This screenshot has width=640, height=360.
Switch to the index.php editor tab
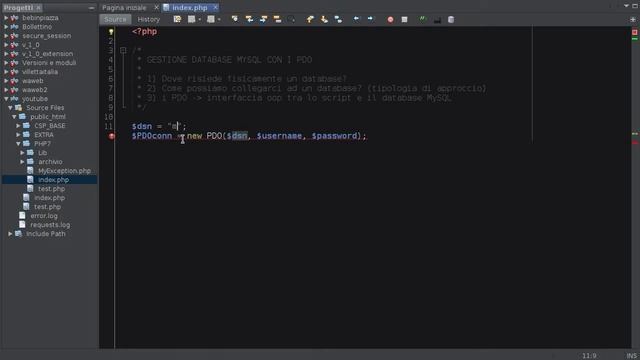point(189,8)
